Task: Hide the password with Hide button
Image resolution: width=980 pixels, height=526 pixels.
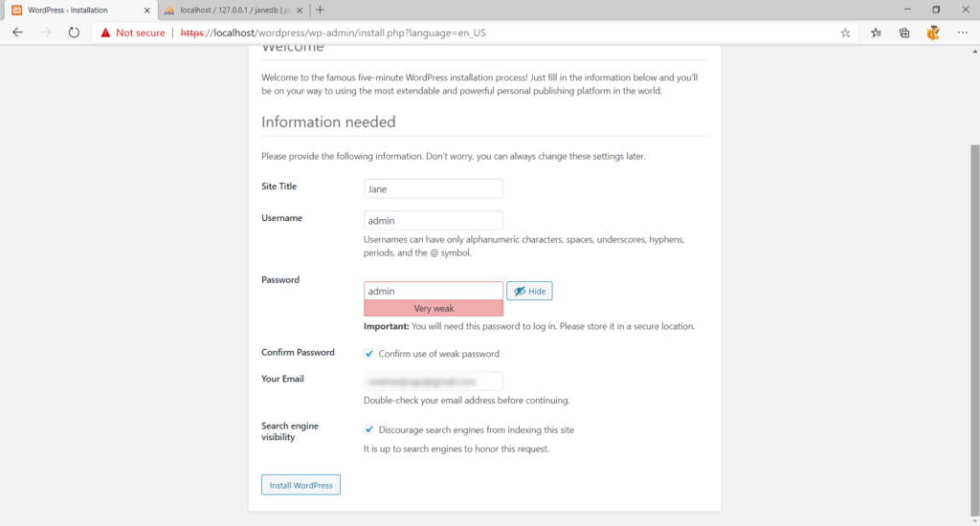Action: pos(529,291)
